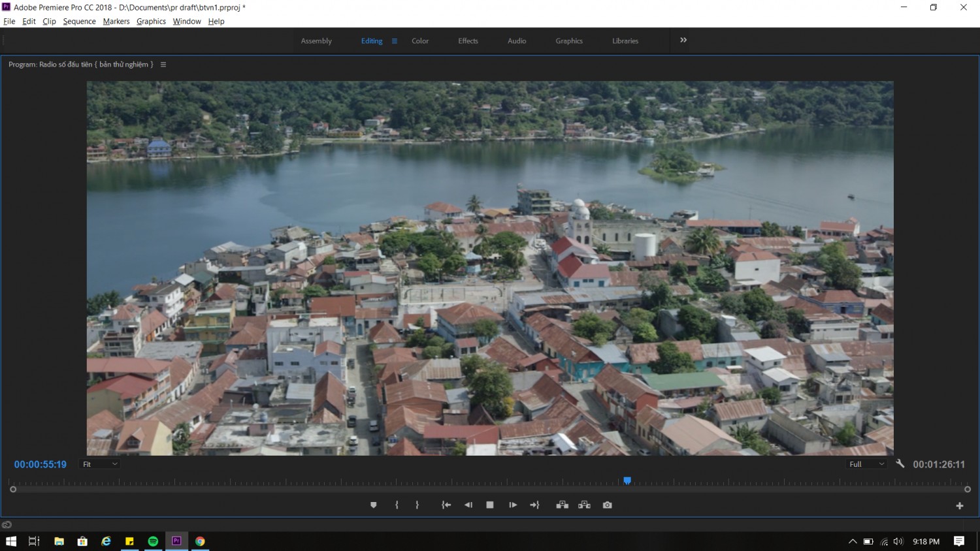Stop playback with the square button
980x551 pixels.
tap(490, 505)
